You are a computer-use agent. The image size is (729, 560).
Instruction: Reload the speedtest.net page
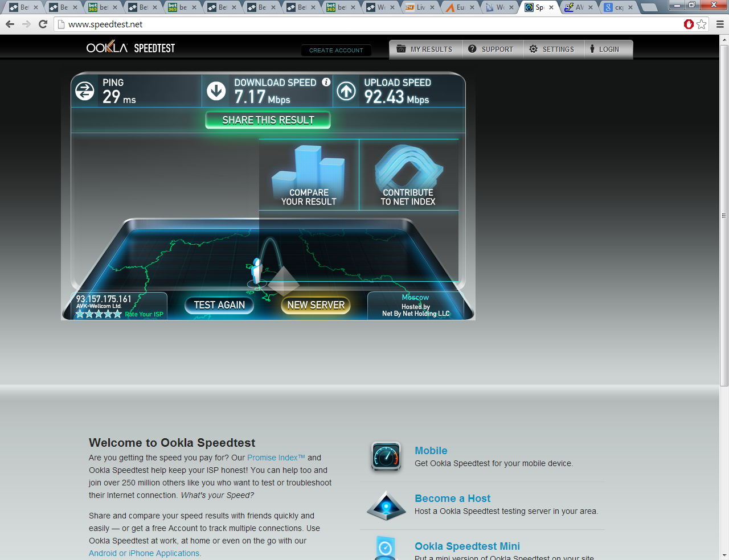[43, 24]
